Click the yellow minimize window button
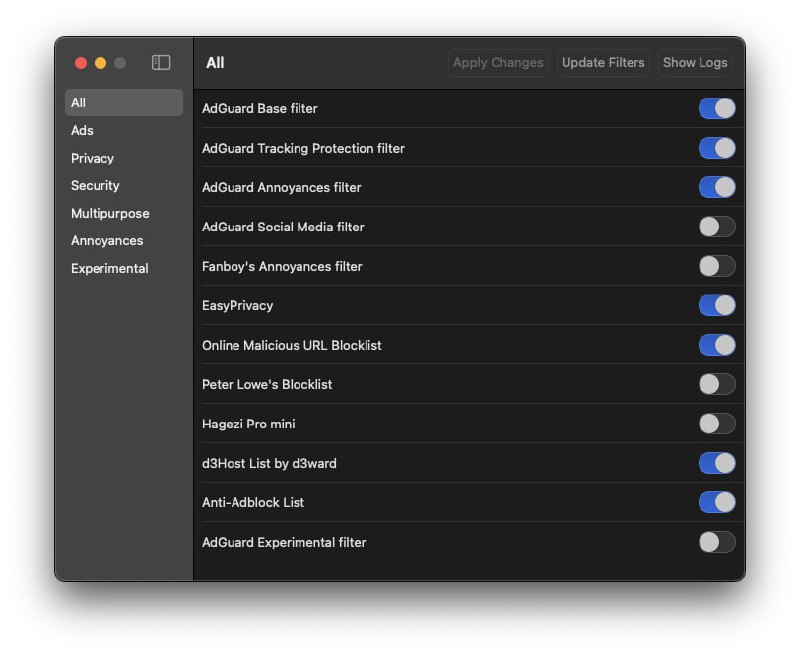This screenshot has height=654, width=800. (100, 63)
